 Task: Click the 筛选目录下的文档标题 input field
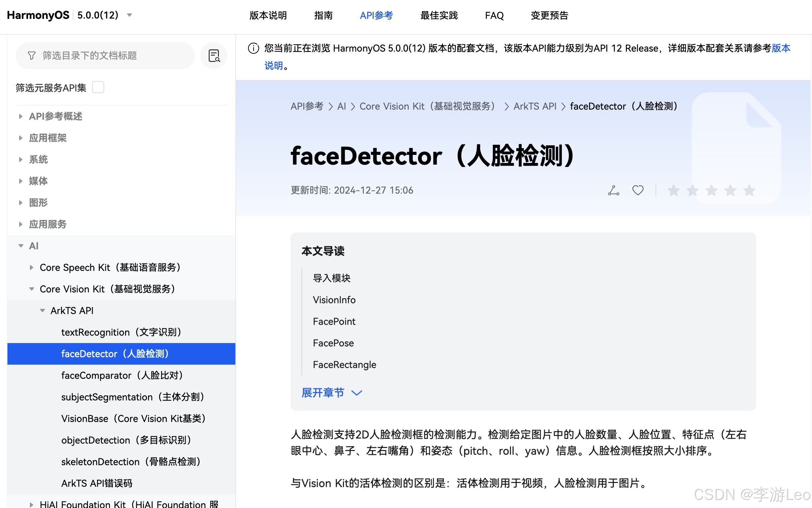click(101, 56)
